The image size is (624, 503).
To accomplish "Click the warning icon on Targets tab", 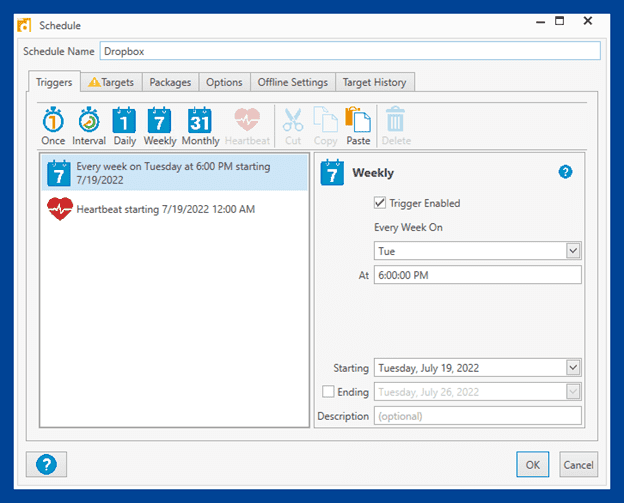I will click(94, 82).
